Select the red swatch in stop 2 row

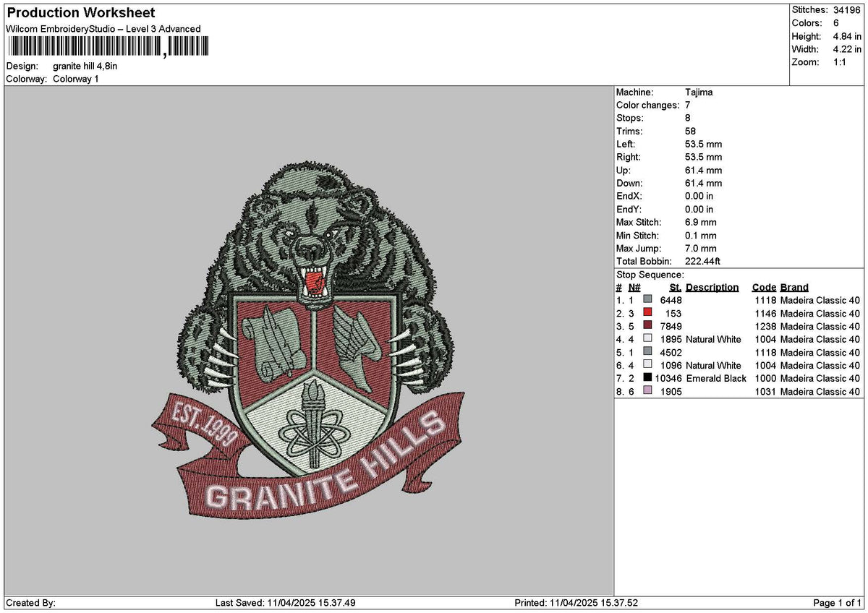coord(647,312)
